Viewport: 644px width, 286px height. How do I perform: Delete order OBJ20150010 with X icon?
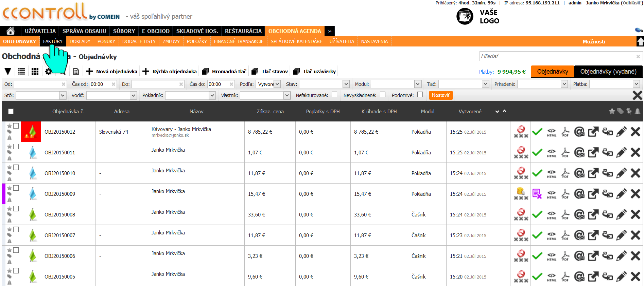point(635,173)
